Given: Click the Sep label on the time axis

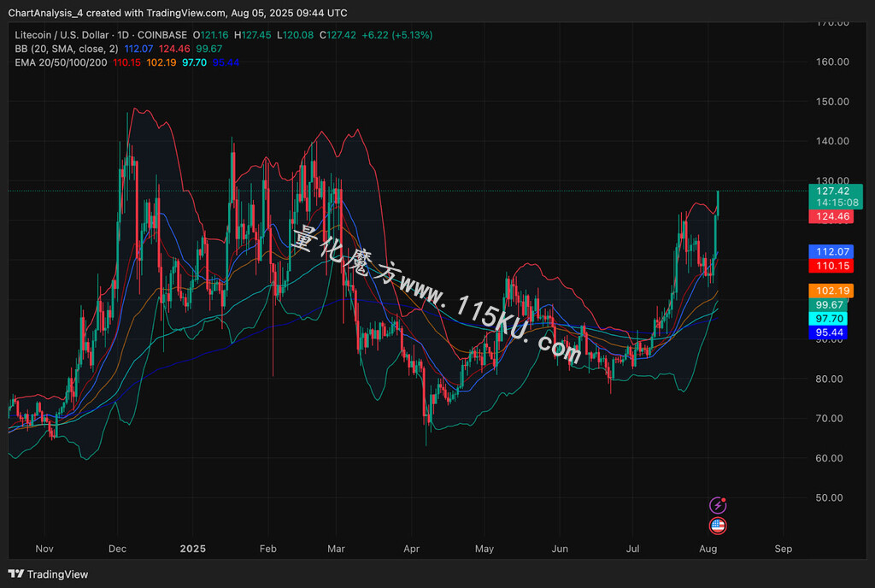Looking at the screenshot, I should click(x=784, y=549).
